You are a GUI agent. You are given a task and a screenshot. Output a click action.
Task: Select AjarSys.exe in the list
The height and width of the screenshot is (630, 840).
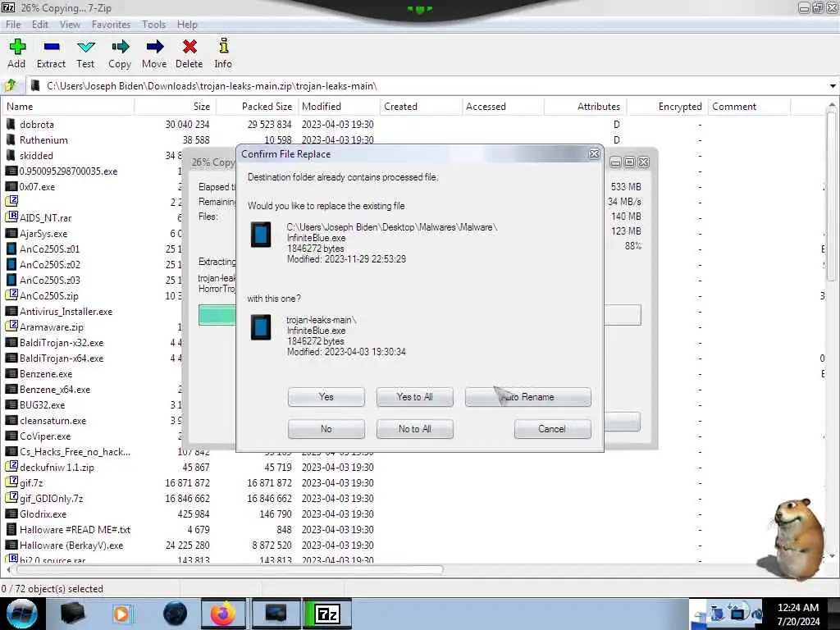43,234
